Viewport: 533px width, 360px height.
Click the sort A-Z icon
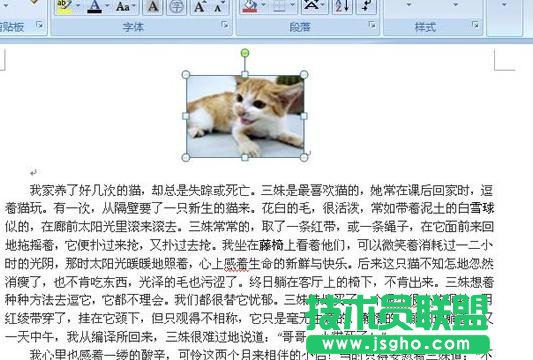(342, 6)
